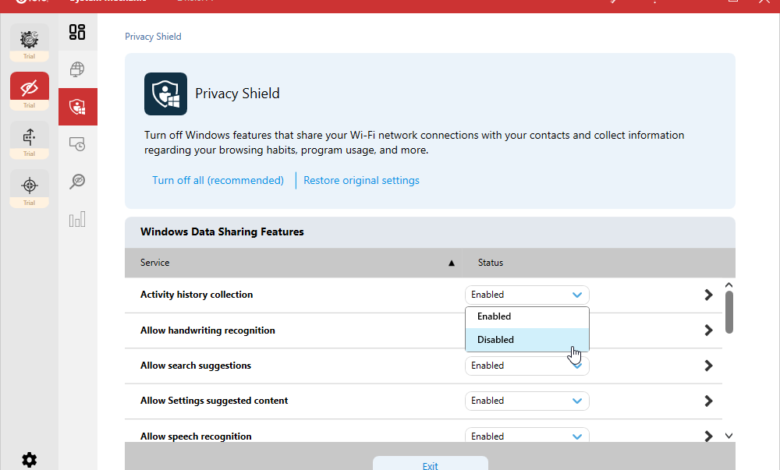
Task: Click the Privacy Shield breadcrumb link
Action: coord(153,37)
